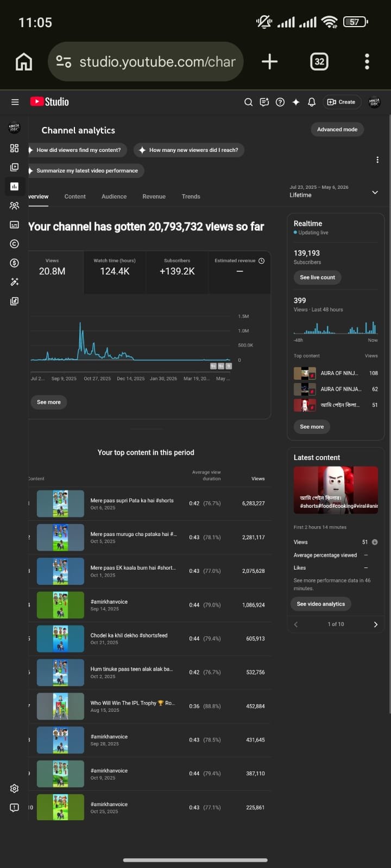The image size is (391, 868).
Task: Select 'How did viewers find my content?' chip
Action: [x=78, y=150]
